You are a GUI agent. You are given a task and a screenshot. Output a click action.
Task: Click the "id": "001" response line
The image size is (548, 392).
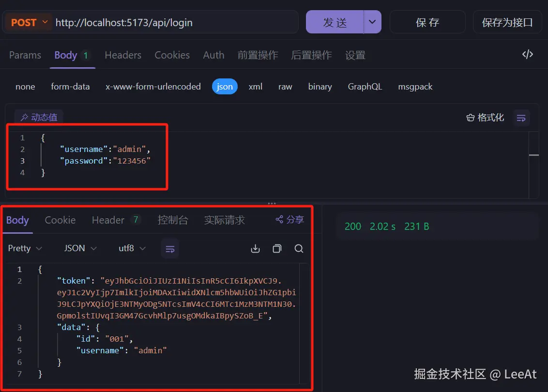[105, 339]
